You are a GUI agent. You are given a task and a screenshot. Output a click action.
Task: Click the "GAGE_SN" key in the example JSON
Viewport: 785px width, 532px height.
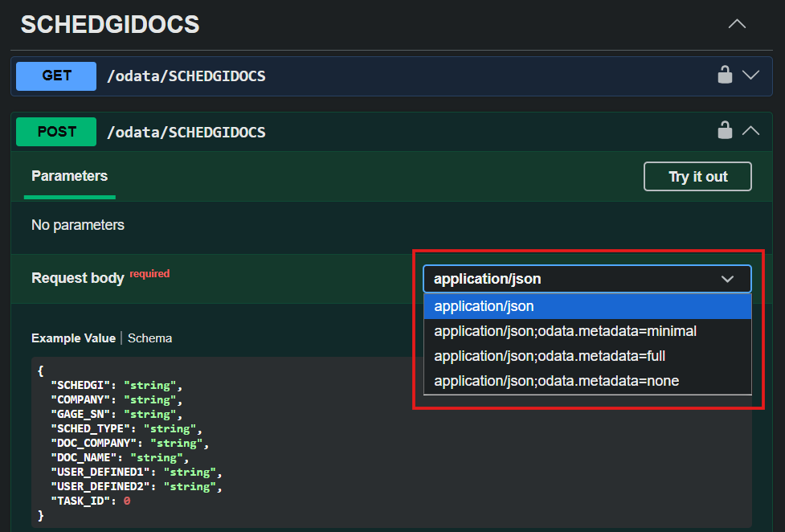[x=80, y=415]
